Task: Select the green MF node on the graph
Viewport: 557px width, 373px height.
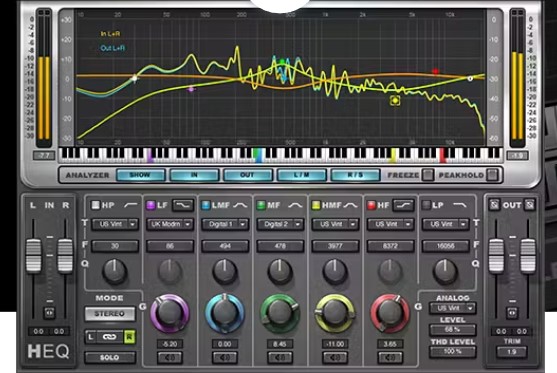Action: pyautogui.click(x=282, y=62)
